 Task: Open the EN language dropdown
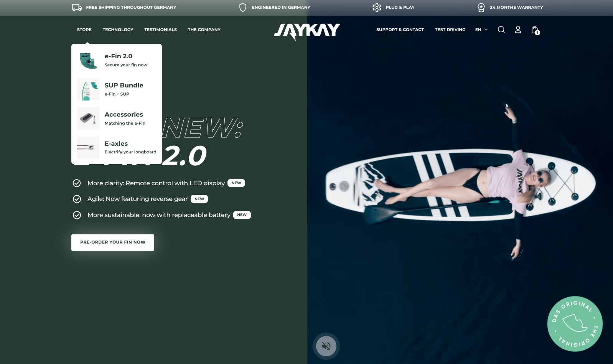[481, 30]
